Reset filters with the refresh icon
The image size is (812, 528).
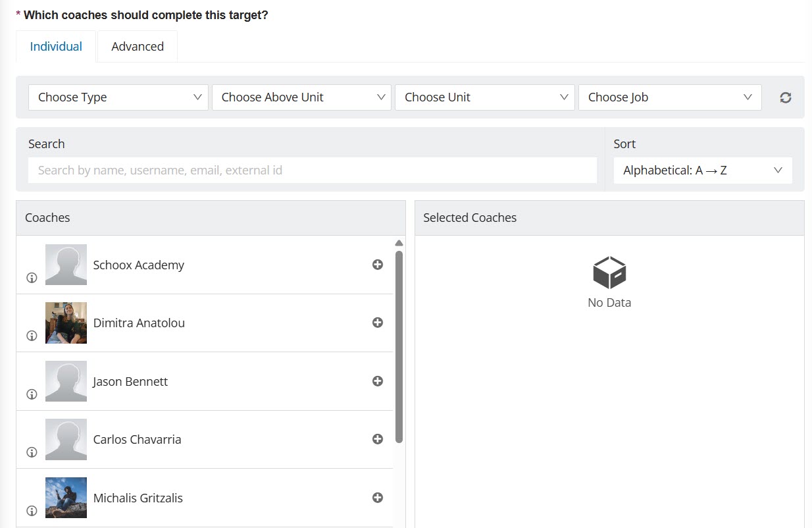[785, 97]
